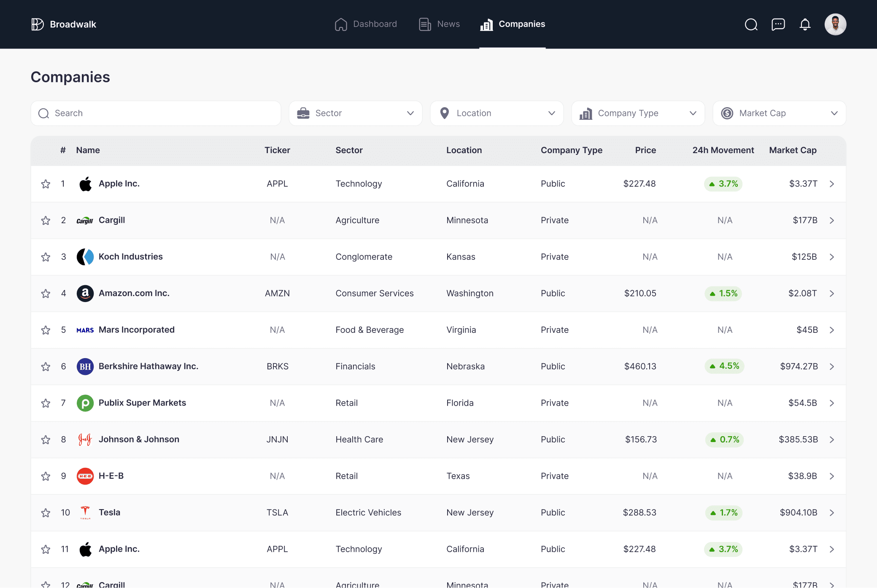
Task: Open the notifications bell
Action: point(805,24)
